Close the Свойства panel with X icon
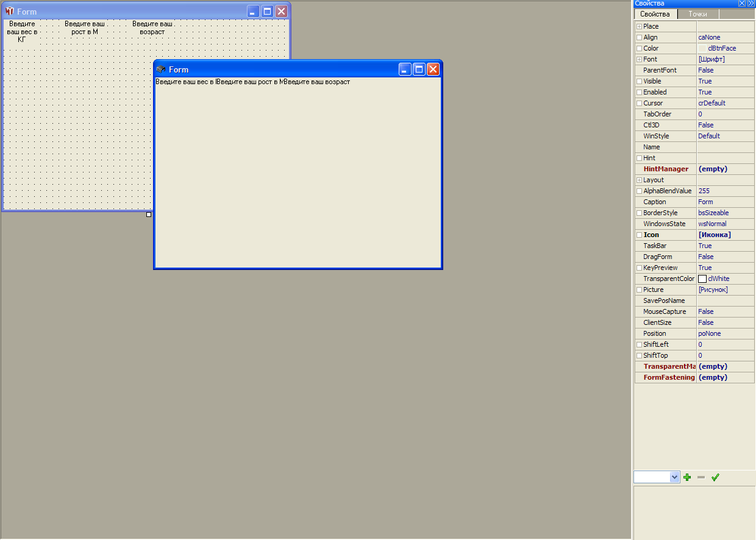Screen dimensions: 756x540 click(742, 4)
